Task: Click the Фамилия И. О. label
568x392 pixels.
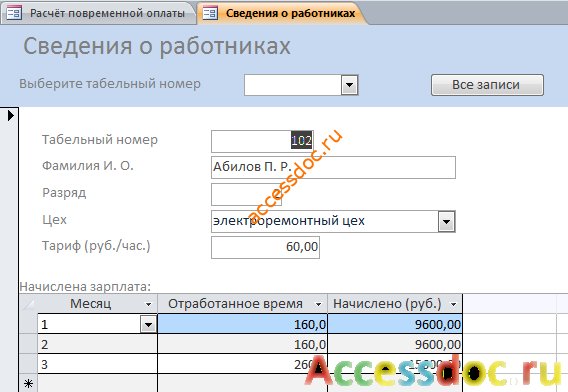Action: pyautogui.click(x=88, y=166)
